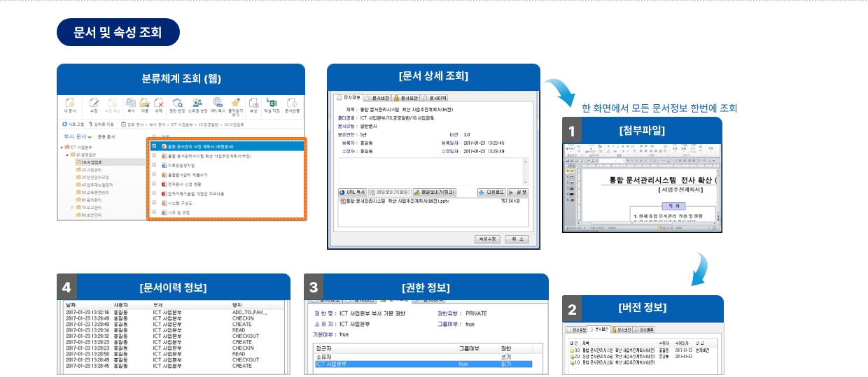Click the URL 복사 globe icon in toolbar

217,104
